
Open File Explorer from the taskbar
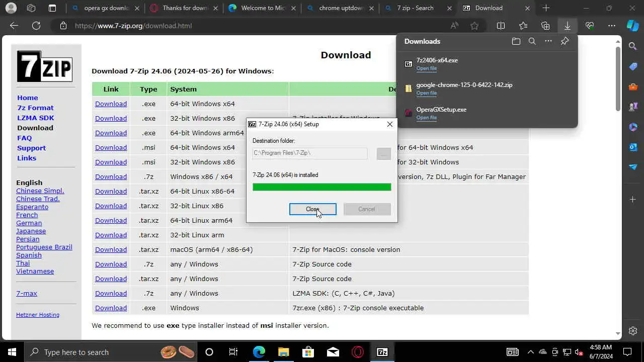[283, 352]
